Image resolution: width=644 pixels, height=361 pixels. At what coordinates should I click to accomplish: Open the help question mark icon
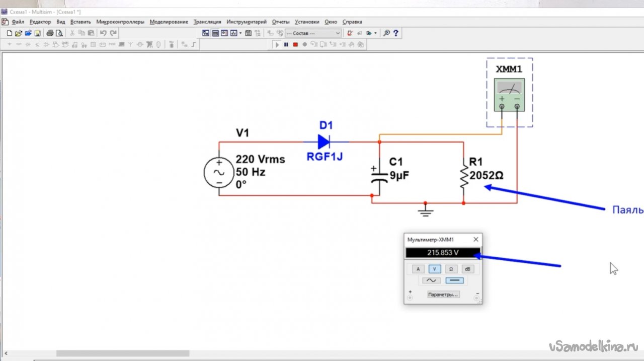tap(396, 33)
